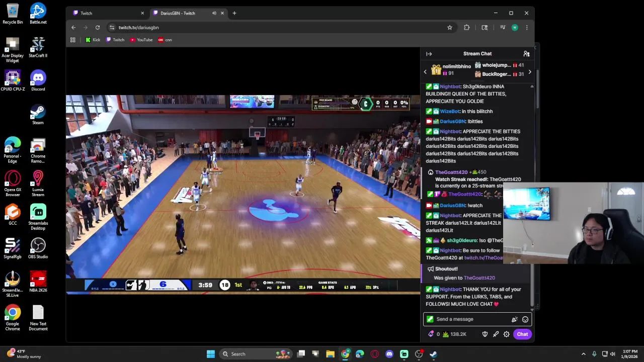Open the Chrome apps grid in bookmarks bar
The height and width of the screenshot is (362, 644).
tap(73, 40)
